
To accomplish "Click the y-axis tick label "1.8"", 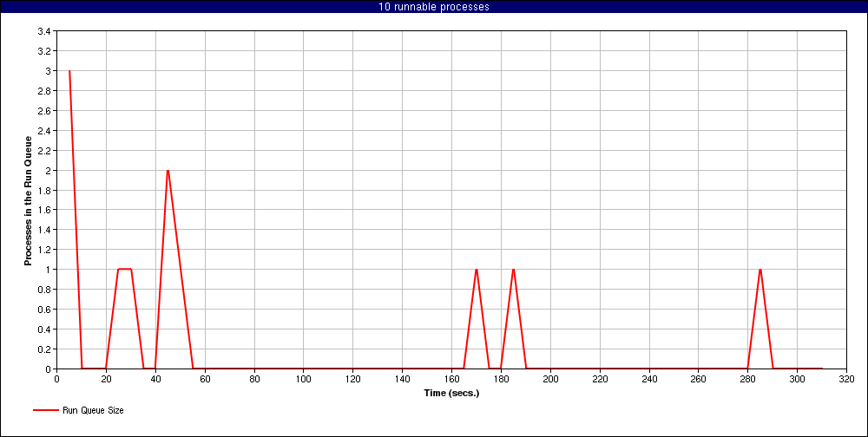I will pyautogui.click(x=44, y=190).
